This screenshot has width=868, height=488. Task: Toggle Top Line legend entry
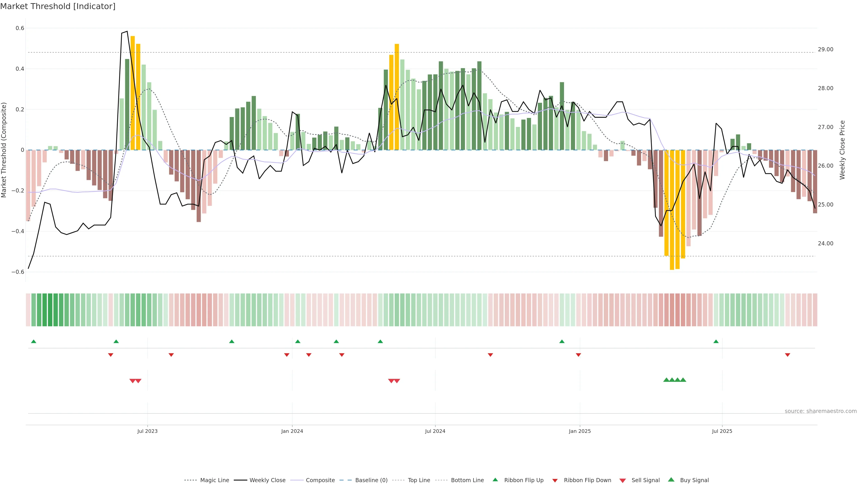pyautogui.click(x=419, y=480)
